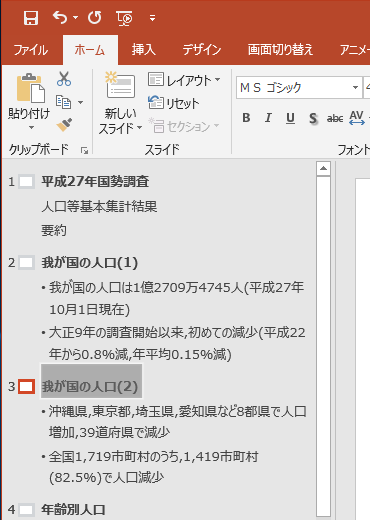Click the title 平成27年国勢調査

pyautogui.click(x=95, y=182)
